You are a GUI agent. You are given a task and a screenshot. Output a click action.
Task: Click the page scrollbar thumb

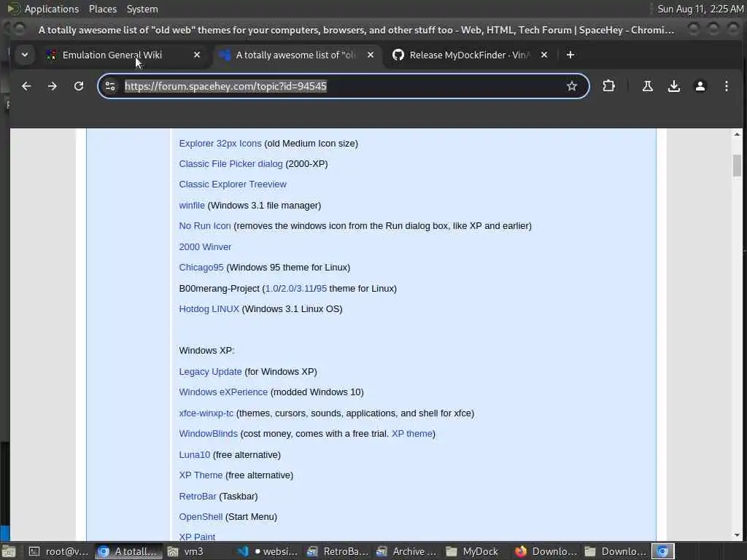click(x=737, y=166)
